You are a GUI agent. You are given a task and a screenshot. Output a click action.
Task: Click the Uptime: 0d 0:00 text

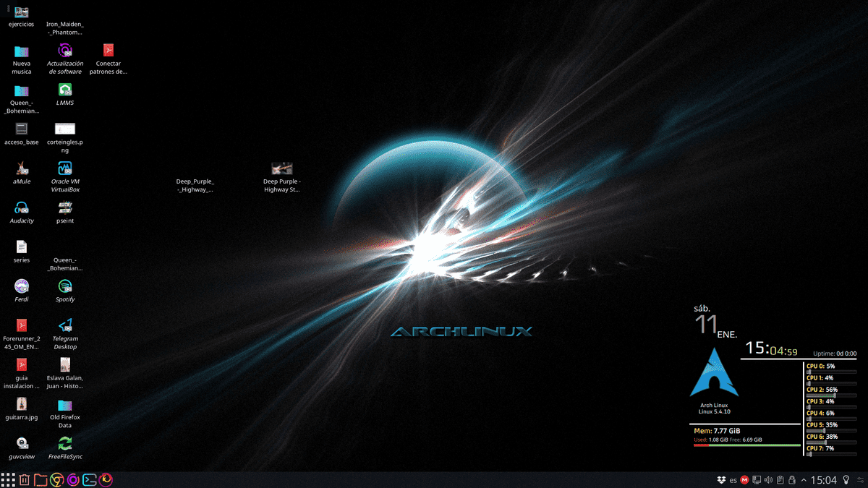tap(835, 354)
